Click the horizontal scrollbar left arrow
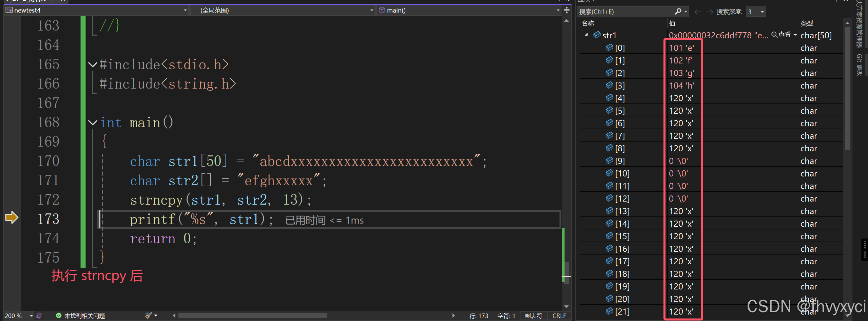 coord(174,316)
